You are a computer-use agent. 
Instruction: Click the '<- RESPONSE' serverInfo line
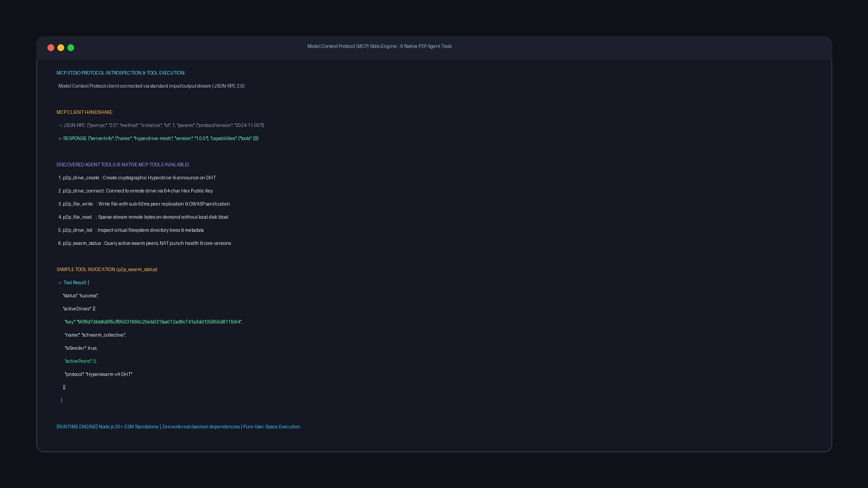(158, 139)
